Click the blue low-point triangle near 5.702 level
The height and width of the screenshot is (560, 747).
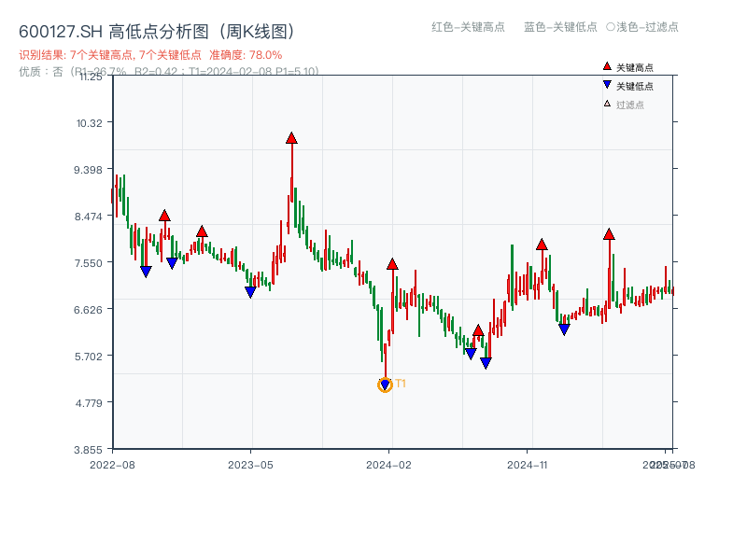tap(470, 355)
